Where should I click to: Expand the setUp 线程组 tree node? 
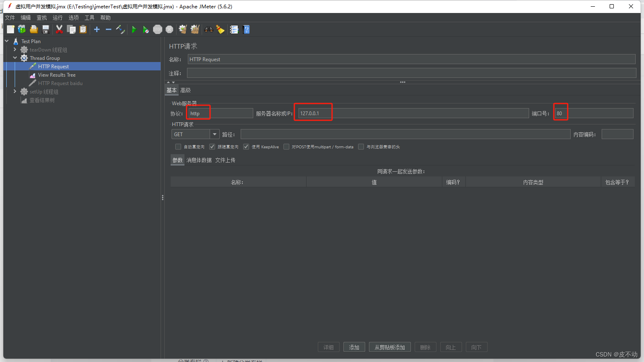[15, 91]
